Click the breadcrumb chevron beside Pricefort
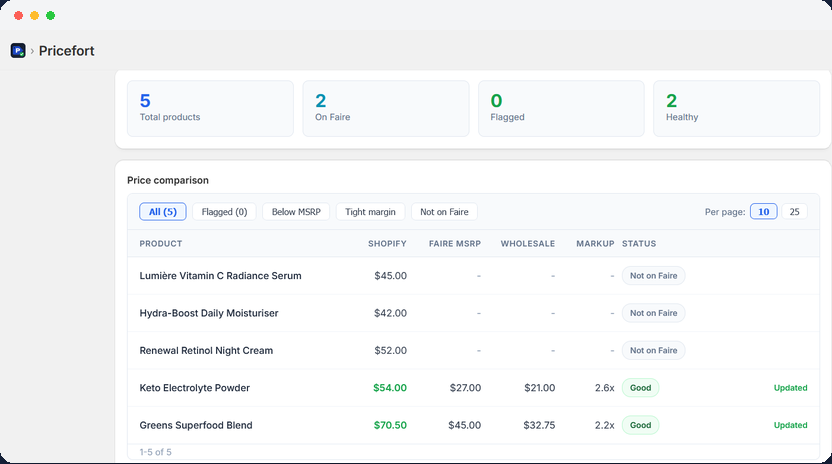 32,51
